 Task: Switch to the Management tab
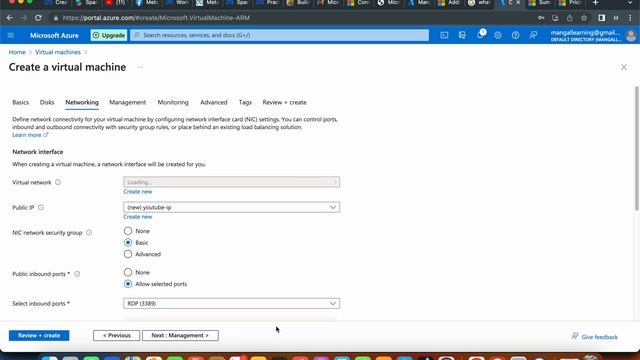127,102
